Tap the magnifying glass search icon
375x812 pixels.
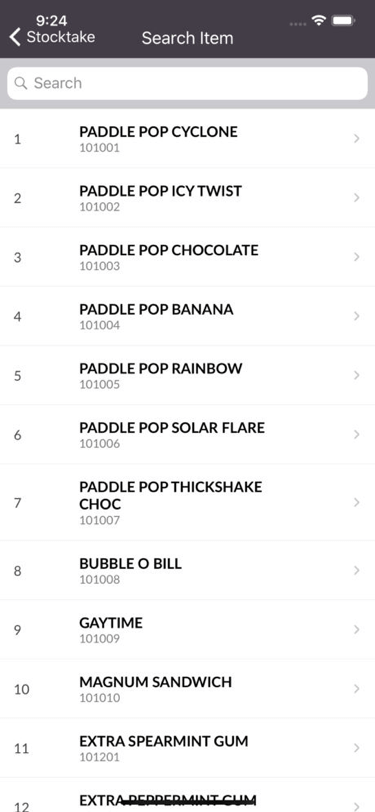coord(21,83)
